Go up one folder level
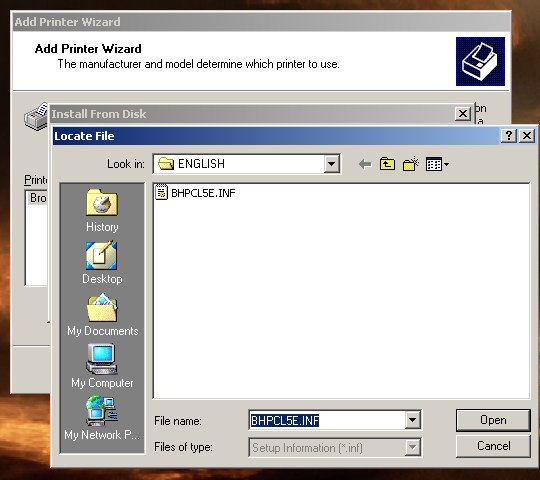540x480 pixels. pos(387,164)
